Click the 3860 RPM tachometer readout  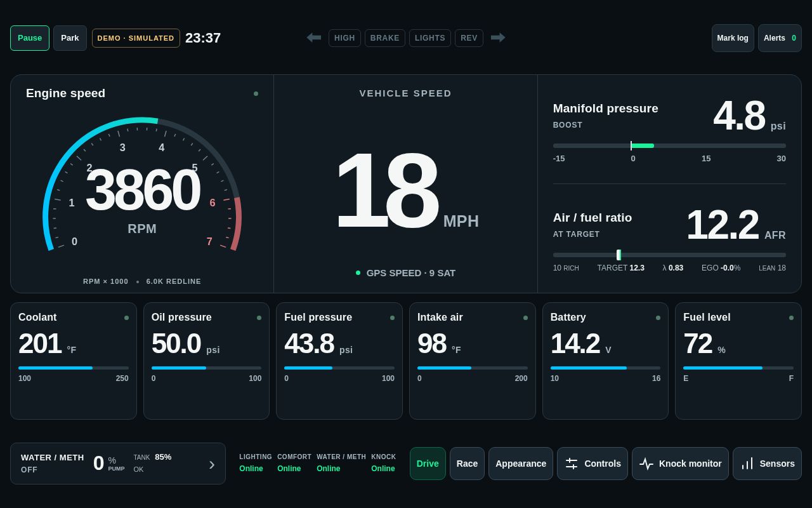tap(142, 190)
